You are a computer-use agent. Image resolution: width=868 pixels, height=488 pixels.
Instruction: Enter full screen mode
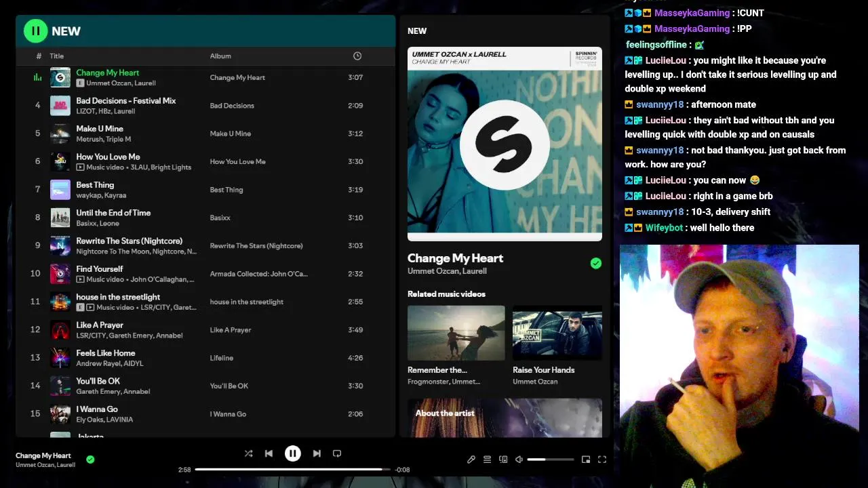pyautogui.click(x=601, y=460)
